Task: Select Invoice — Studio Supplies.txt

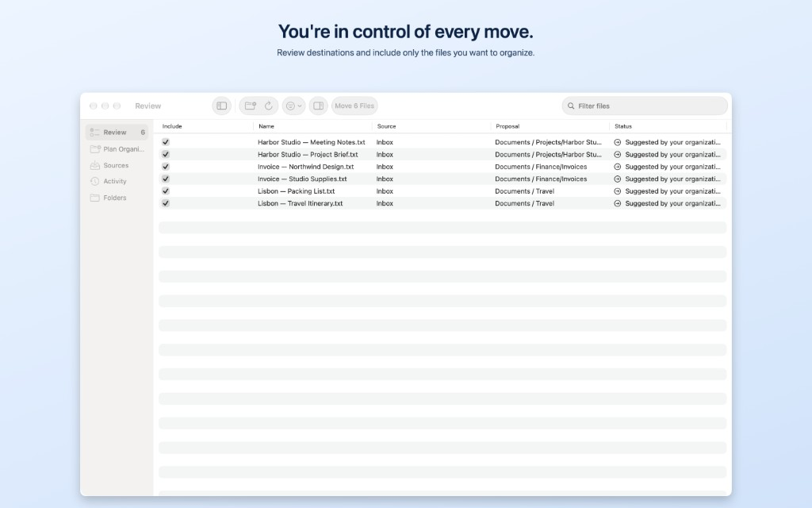Action: (x=302, y=179)
